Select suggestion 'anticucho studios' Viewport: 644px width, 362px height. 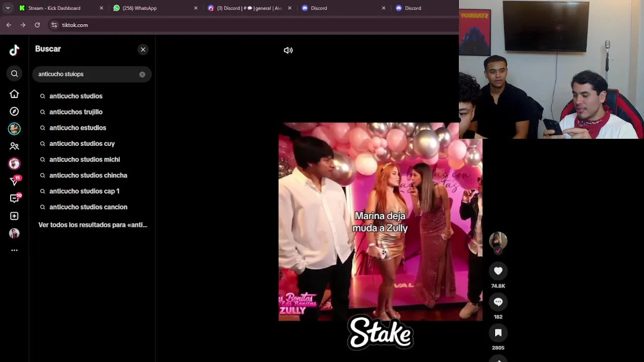(75, 96)
